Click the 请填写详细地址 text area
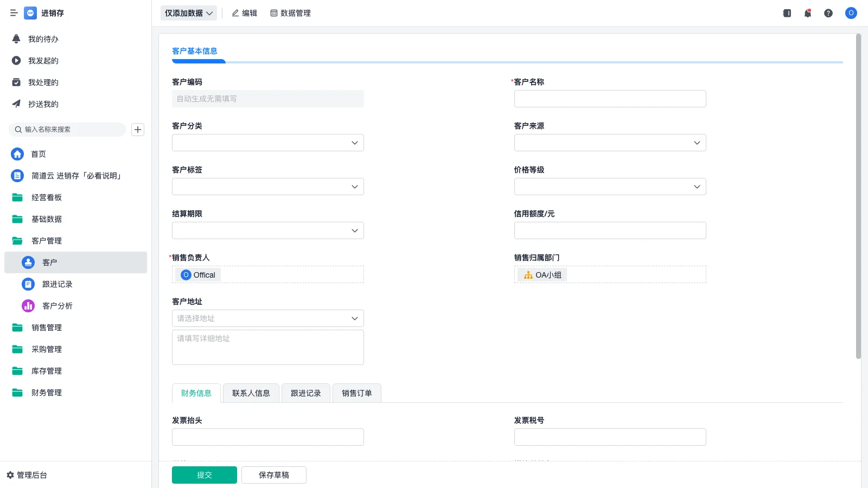The width and height of the screenshot is (868, 488). tap(268, 348)
